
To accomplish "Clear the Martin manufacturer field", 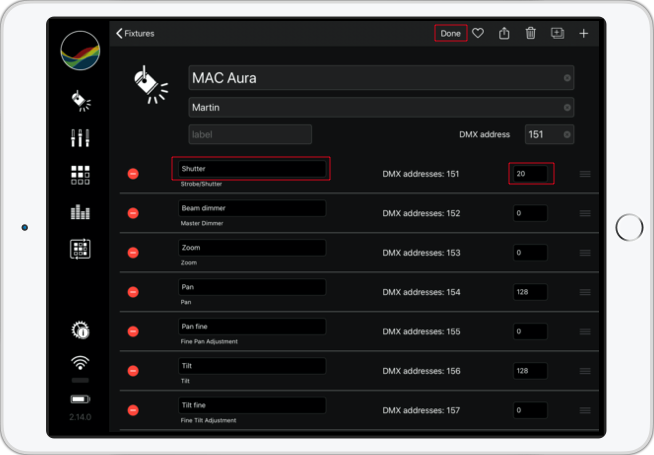I will pyautogui.click(x=567, y=108).
